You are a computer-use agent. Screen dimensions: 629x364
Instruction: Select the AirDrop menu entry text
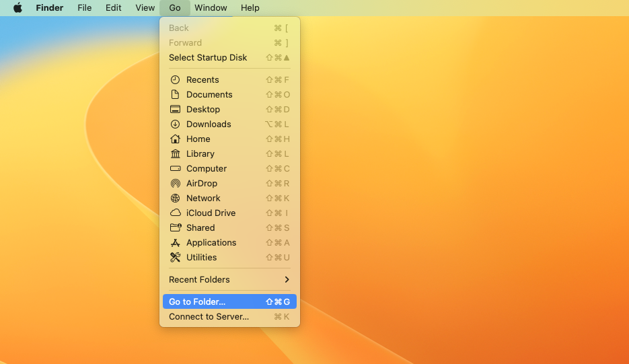pyautogui.click(x=202, y=184)
